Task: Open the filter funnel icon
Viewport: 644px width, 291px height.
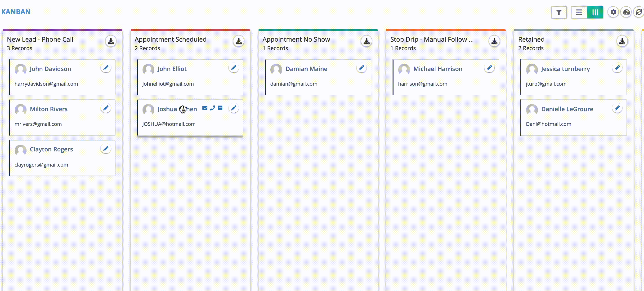Action: pos(559,12)
